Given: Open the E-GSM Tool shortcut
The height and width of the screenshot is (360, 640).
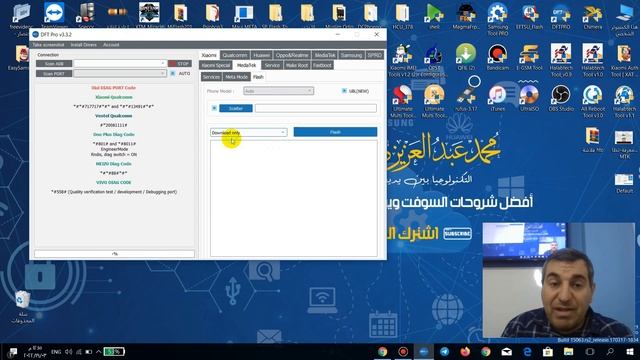Looking at the screenshot, I should point(529,57).
